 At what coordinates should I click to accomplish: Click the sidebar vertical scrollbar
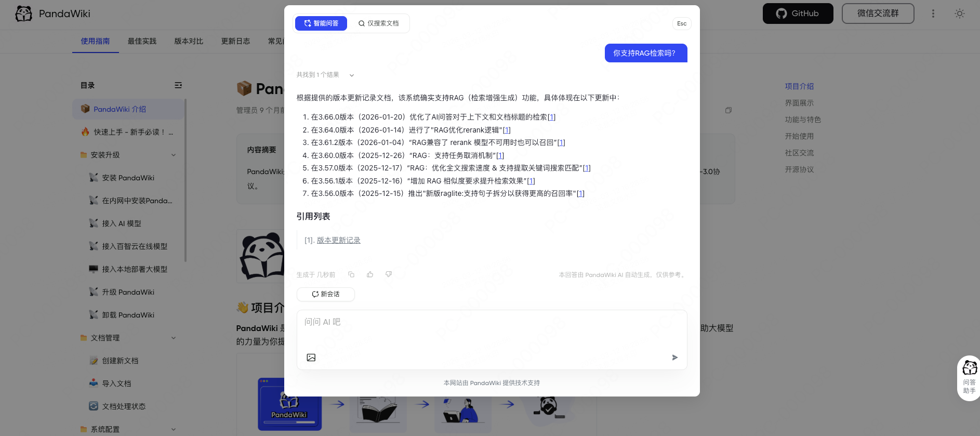pos(186,180)
